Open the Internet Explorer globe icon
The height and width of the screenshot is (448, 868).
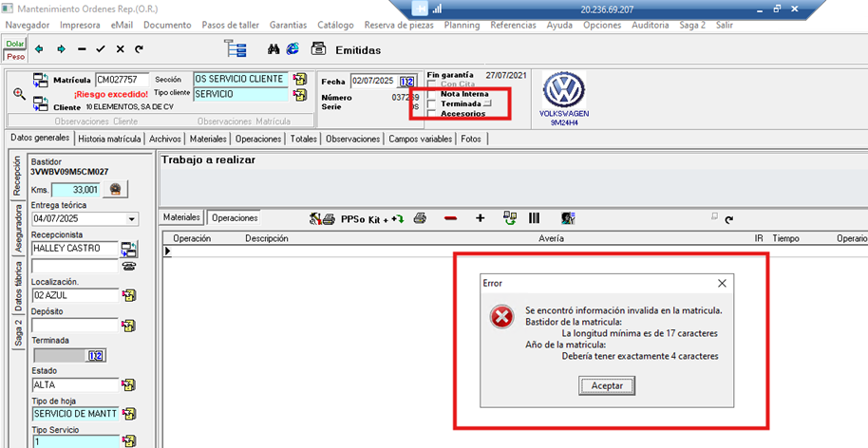[292, 48]
